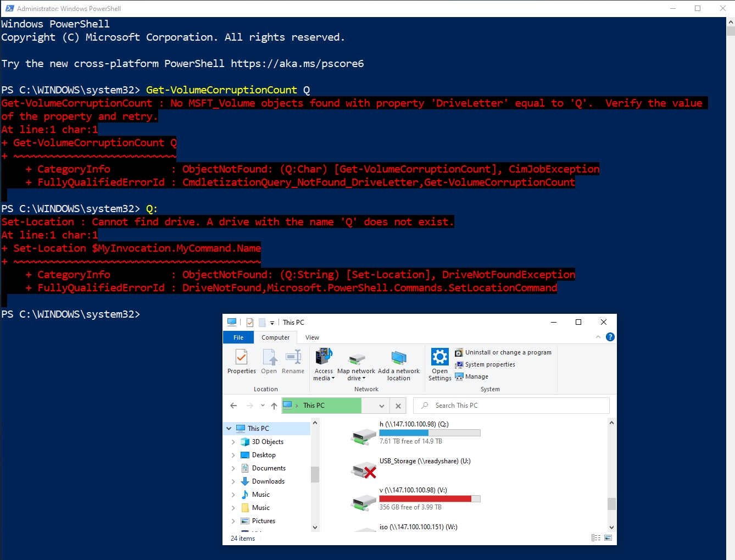Image resolution: width=735 pixels, height=560 pixels.
Task: Switch to details view layout
Action: [596, 538]
